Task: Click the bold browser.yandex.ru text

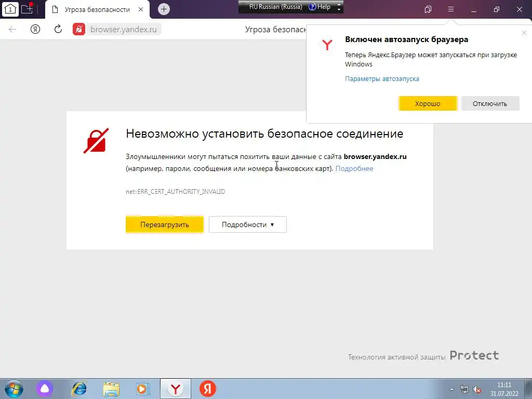Action: click(375, 157)
